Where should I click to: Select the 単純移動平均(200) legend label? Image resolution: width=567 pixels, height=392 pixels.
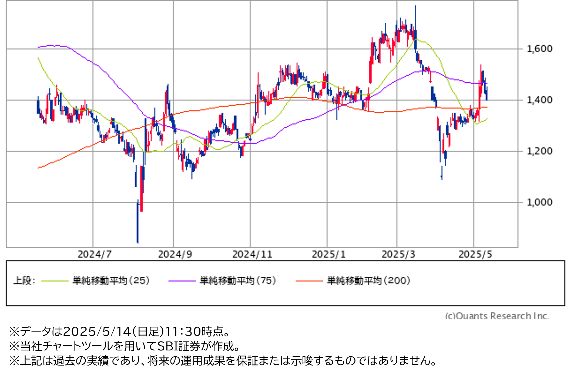369,281
